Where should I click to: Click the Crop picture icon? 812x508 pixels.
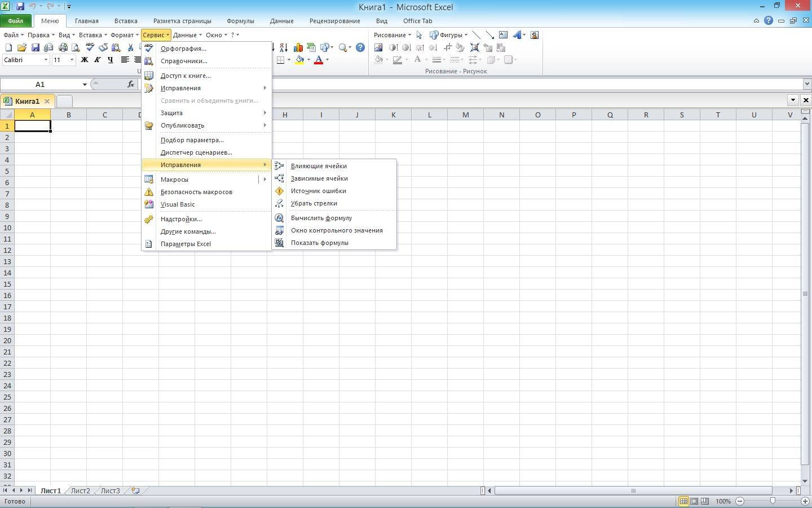pos(448,48)
